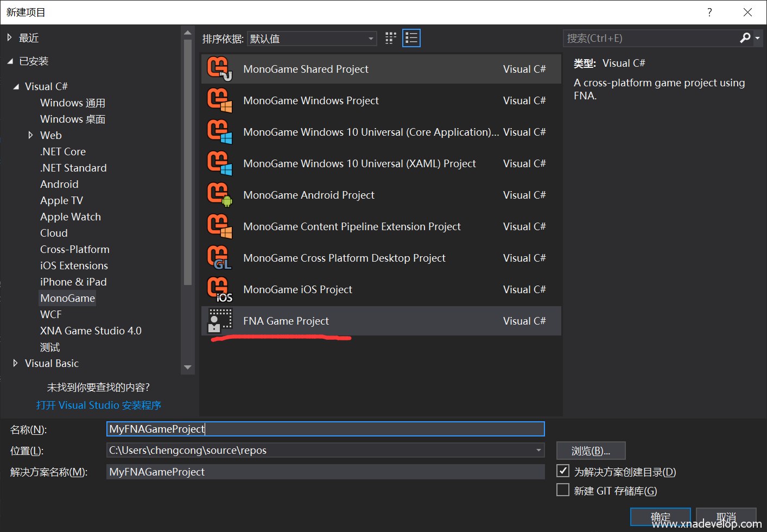Click into the project name field
Image resolution: width=767 pixels, height=532 pixels.
[326, 429]
